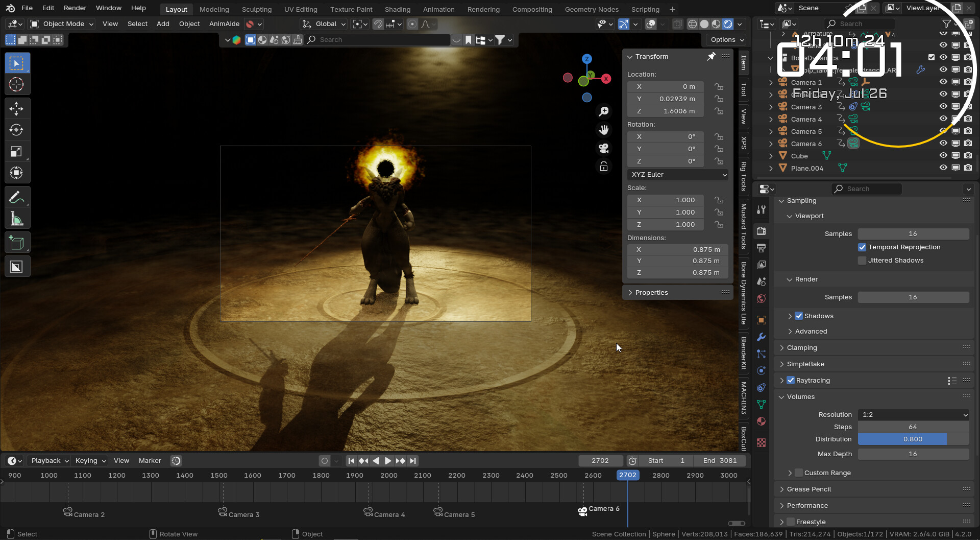This screenshot has width=980, height=540.
Task: Click the viewport Options button
Action: click(727, 40)
